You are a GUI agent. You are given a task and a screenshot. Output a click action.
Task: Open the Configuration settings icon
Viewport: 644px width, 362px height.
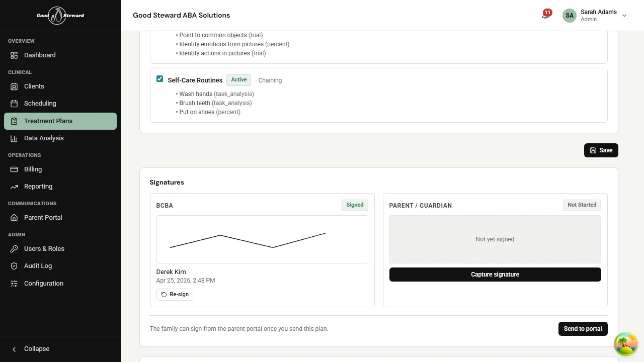14,283
